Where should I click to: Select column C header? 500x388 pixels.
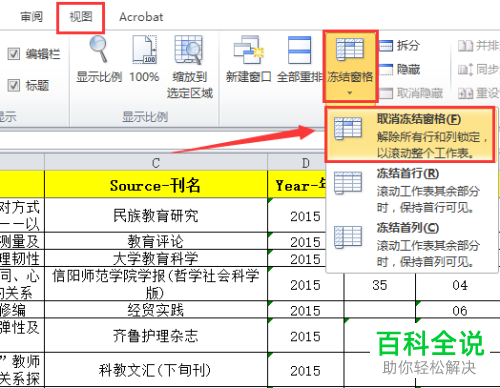click(156, 163)
